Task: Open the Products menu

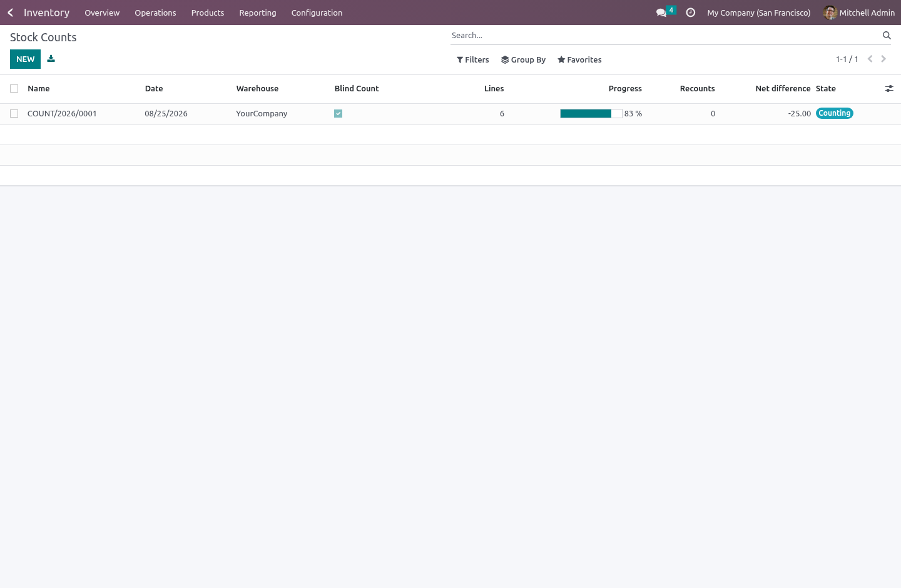Action: [x=208, y=13]
